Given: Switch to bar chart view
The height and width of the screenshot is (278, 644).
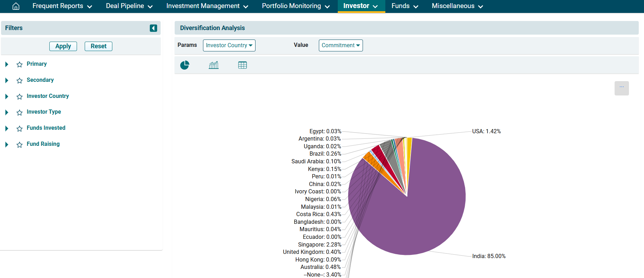Looking at the screenshot, I should click(x=213, y=65).
